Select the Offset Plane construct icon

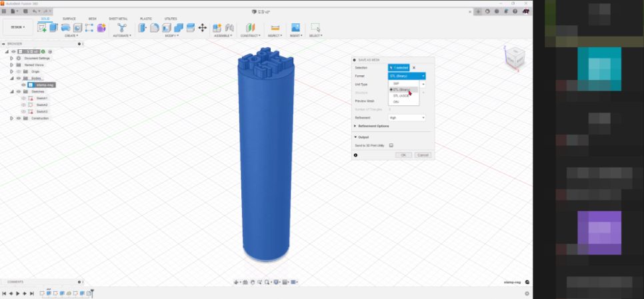coord(250,27)
